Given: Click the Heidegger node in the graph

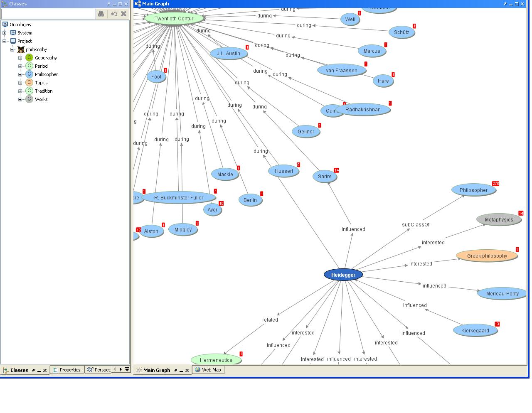Looking at the screenshot, I should tap(343, 275).
